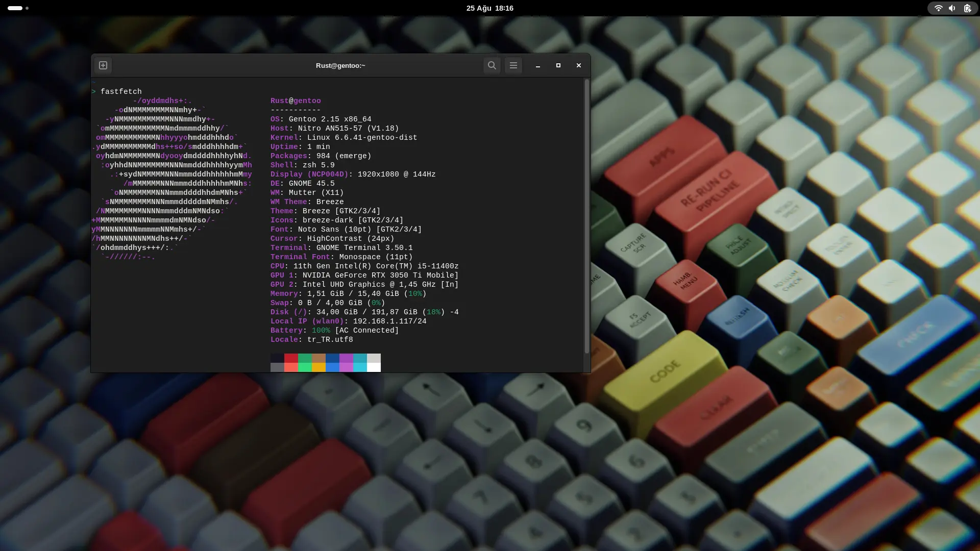Click the "Host: Nitro AN515-57 (V1.18)" line
The width and height of the screenshot is (980, 551).
coord(335,129)
